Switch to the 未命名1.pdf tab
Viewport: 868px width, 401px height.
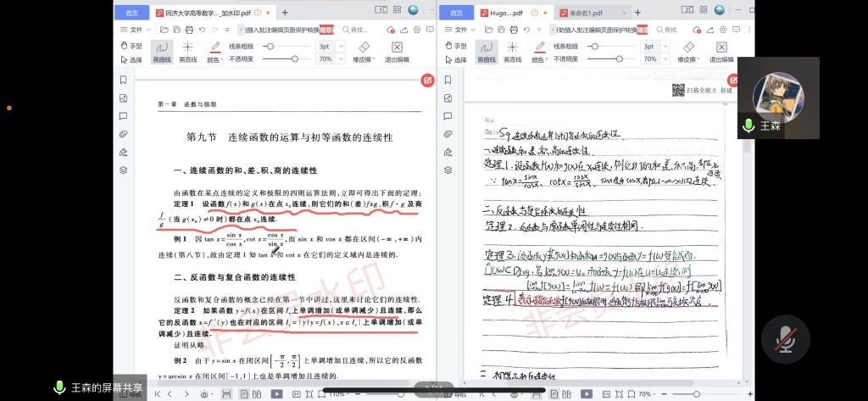[x=586, y=13]
